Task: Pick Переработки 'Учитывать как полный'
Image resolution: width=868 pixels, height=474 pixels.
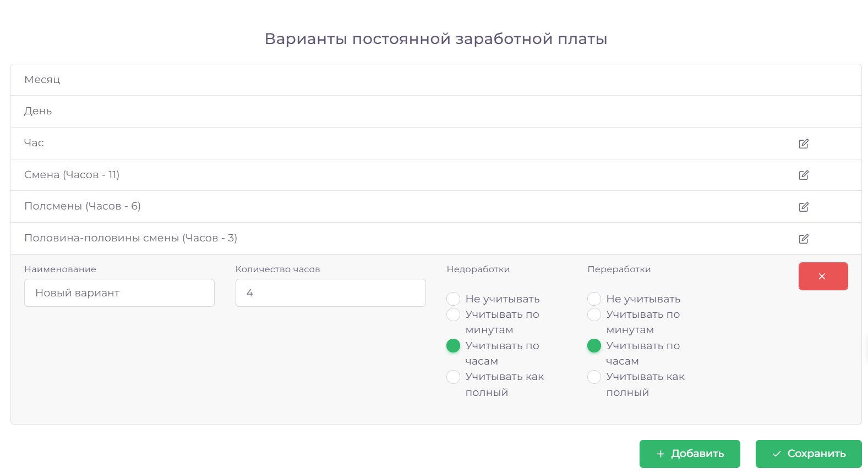Action: tap(594, 377)
